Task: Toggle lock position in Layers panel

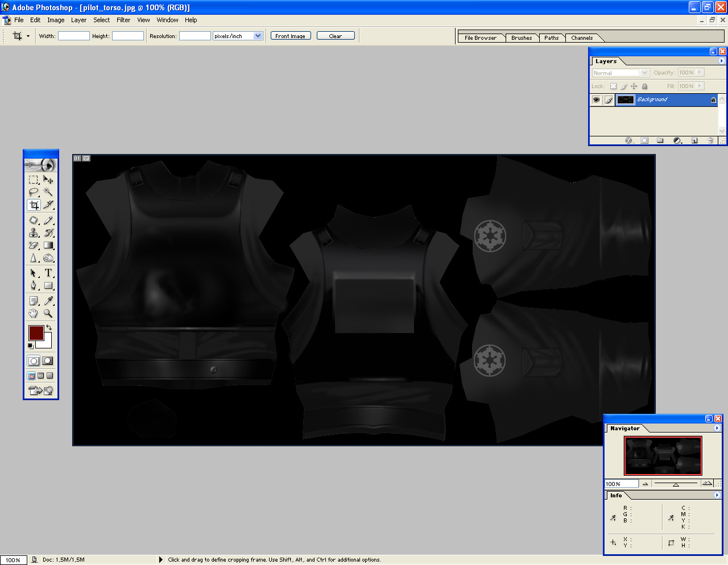Action: coord(634,86)
